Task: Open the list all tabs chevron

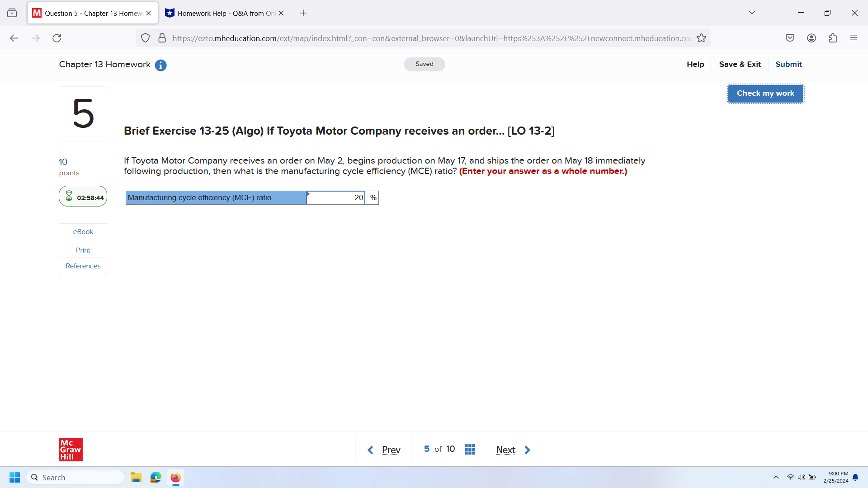Action: tap(752, 13)
